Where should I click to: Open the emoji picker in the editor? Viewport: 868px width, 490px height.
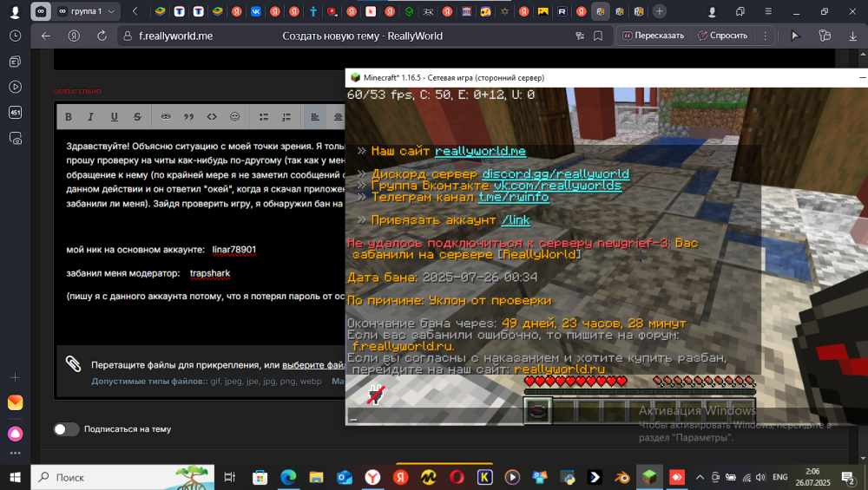pyautogui.click(x=235, y=117)
